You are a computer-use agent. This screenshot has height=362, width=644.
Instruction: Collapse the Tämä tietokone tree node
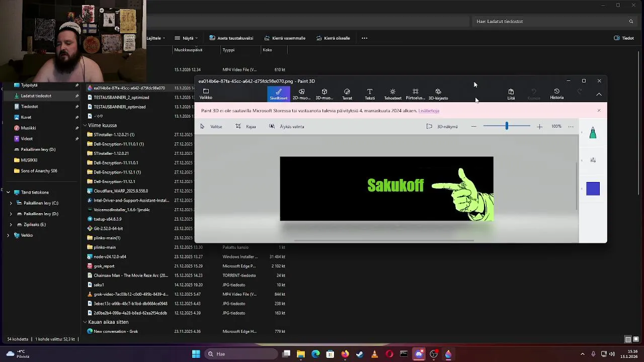point(8,192)
